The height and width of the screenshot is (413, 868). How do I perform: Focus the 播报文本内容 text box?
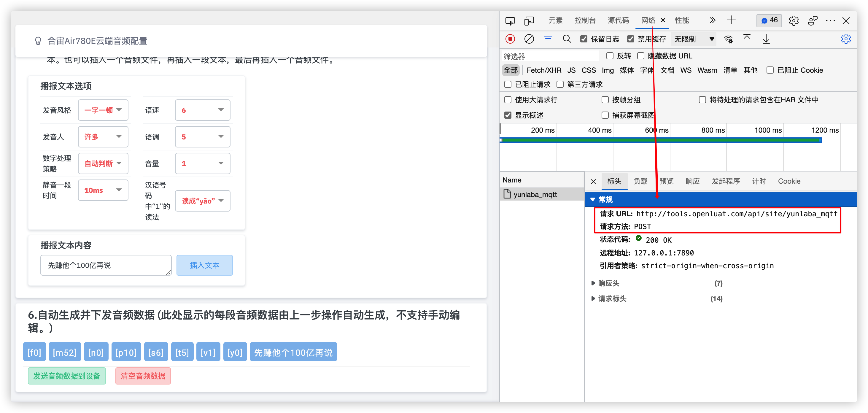[x=106, y=265]
